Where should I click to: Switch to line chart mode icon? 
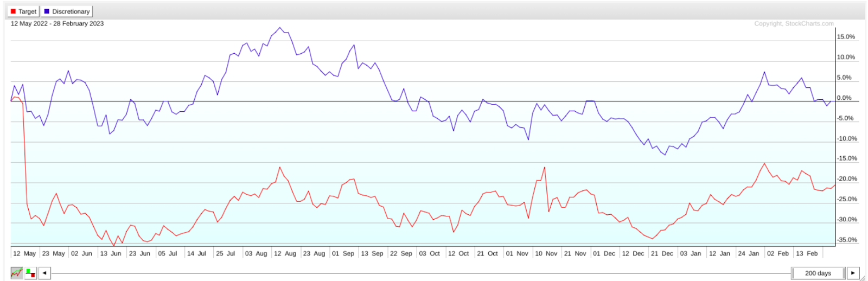(x=17, y=273)
